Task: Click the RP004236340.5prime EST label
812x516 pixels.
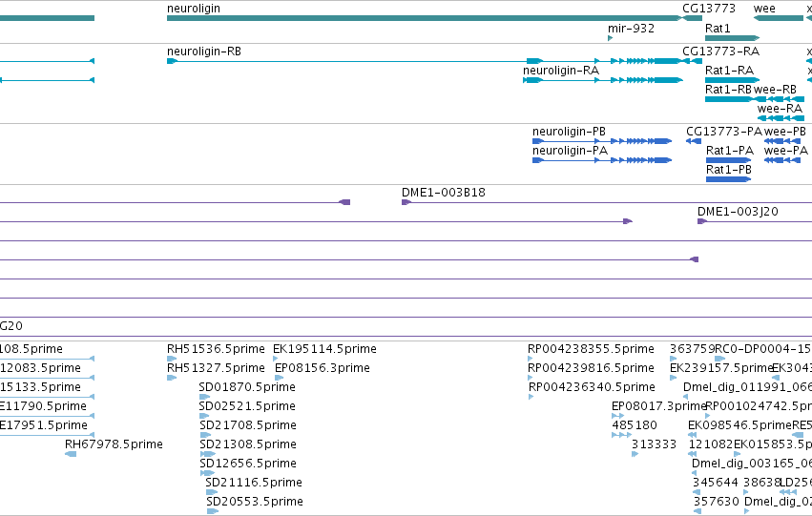Action: coord(592,387)
